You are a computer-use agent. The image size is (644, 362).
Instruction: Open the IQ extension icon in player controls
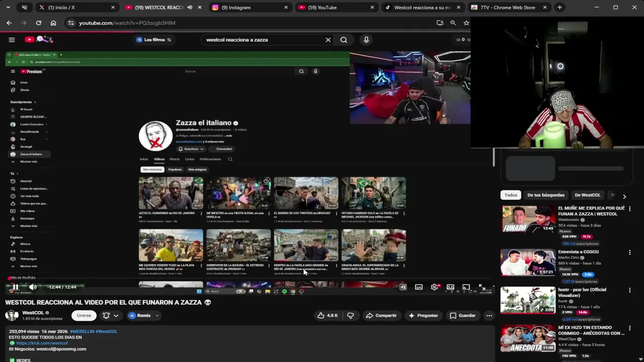[x=403, y=287]
